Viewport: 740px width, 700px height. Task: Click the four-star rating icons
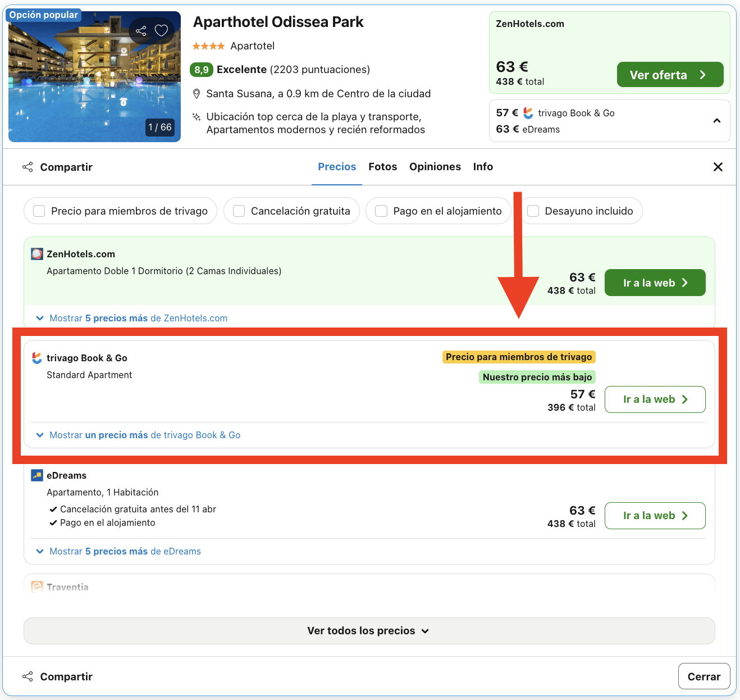[x=209, y=46]
